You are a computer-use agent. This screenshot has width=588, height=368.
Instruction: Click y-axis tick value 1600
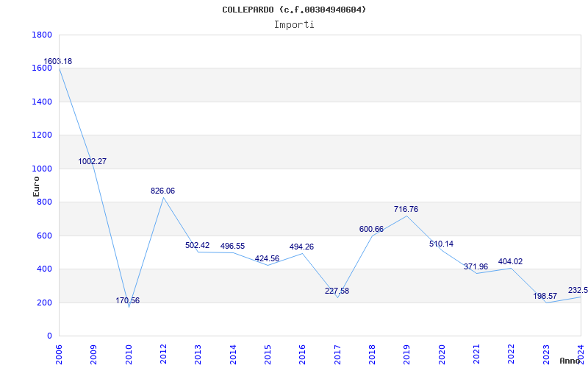(42, 68)
